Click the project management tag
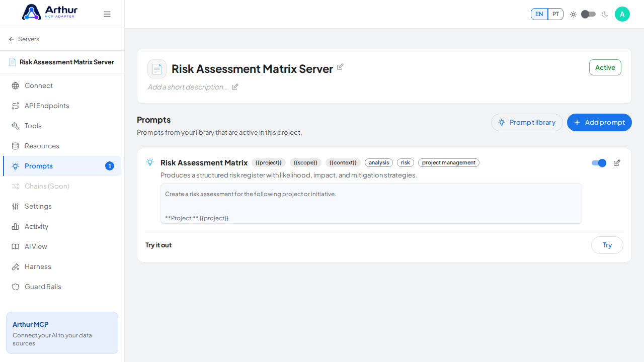Screen dimensions: 644x362 pos(449,162)
